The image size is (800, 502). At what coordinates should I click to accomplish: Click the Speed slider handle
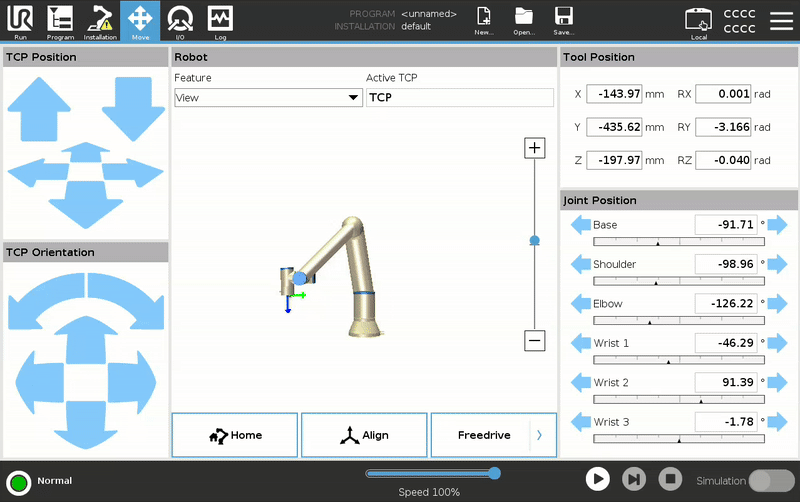click(x=494, y=473)
